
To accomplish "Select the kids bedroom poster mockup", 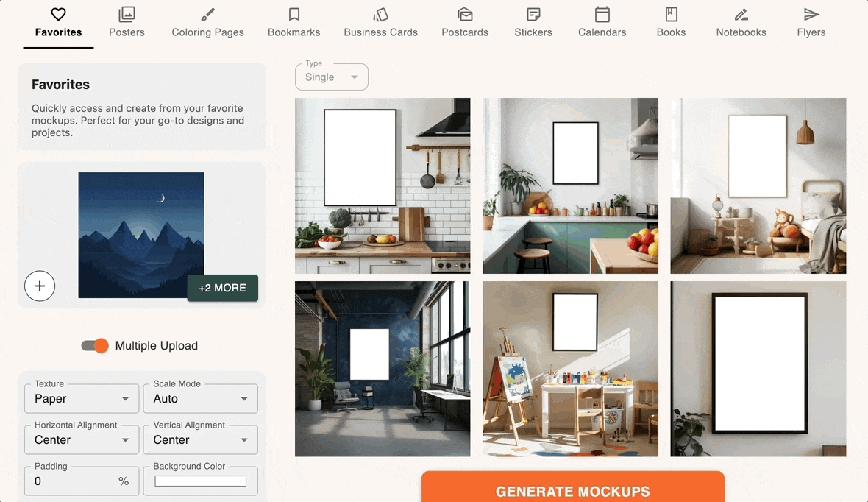I will click(758, 185).
